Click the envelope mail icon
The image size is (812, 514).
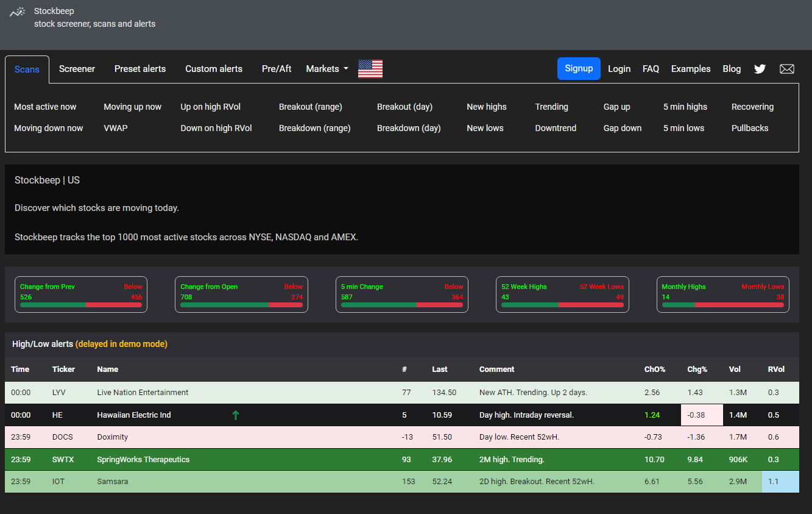tap(787, 69)
